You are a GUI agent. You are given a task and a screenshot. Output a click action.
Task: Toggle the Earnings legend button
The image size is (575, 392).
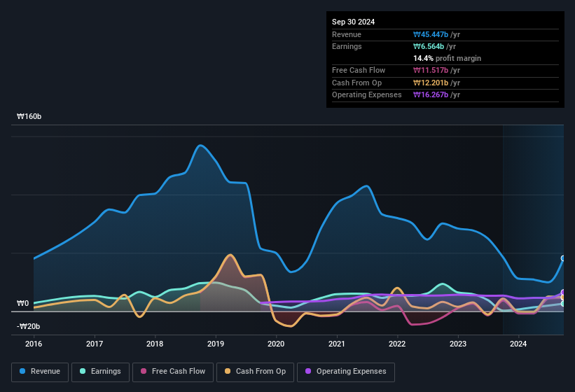pyautogui.click(x=100, y=372)
